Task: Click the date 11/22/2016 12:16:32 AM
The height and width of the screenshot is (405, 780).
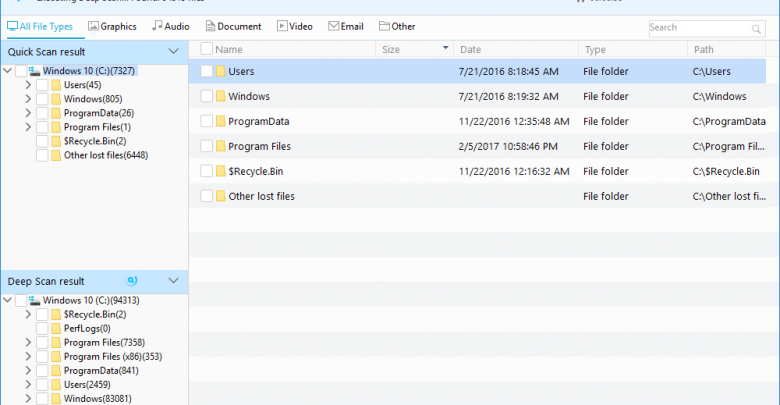Action: [514, 171]
